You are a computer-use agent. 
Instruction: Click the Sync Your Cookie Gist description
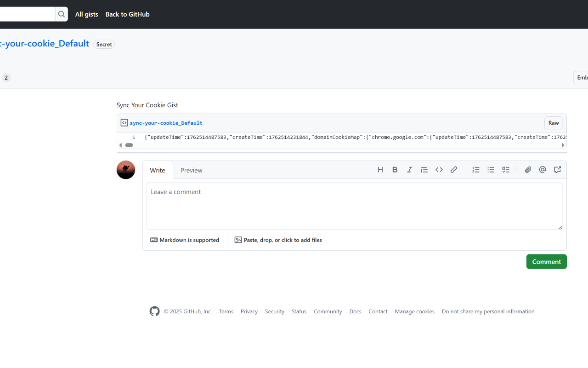pos(147,105)
